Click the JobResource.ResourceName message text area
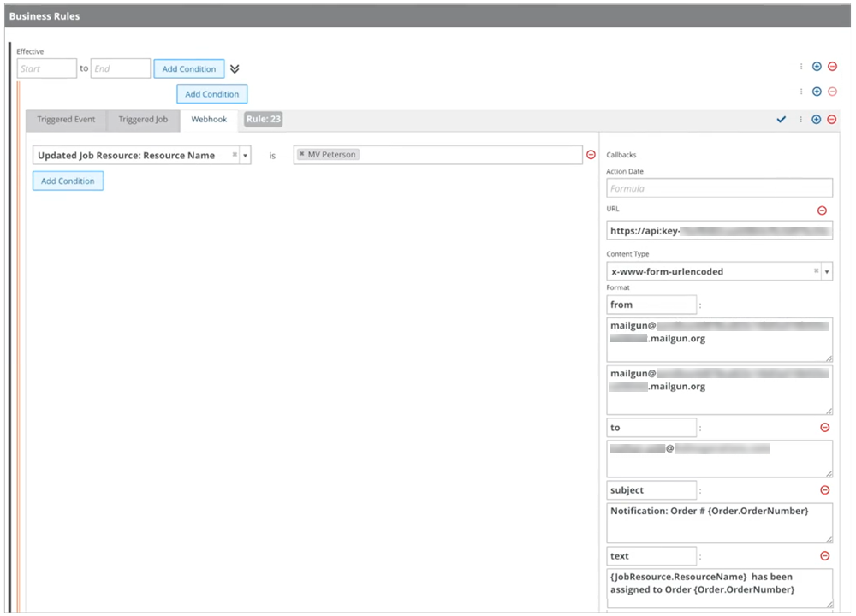856x616 pixels. 720,588
